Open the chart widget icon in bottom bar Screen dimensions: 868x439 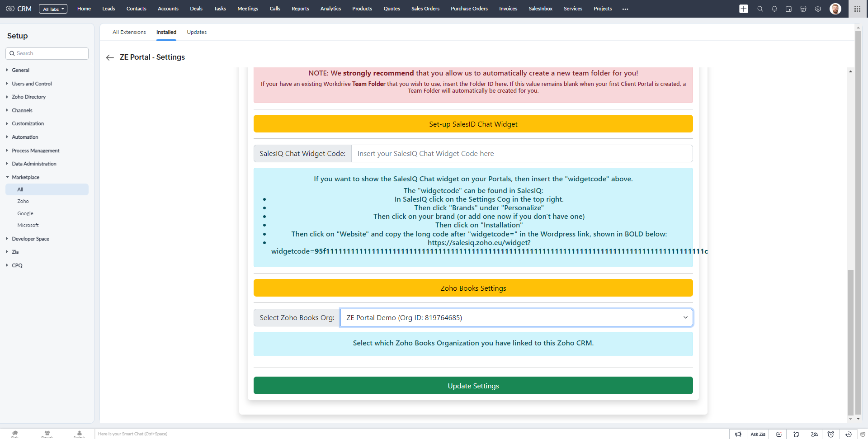(779, 434)
